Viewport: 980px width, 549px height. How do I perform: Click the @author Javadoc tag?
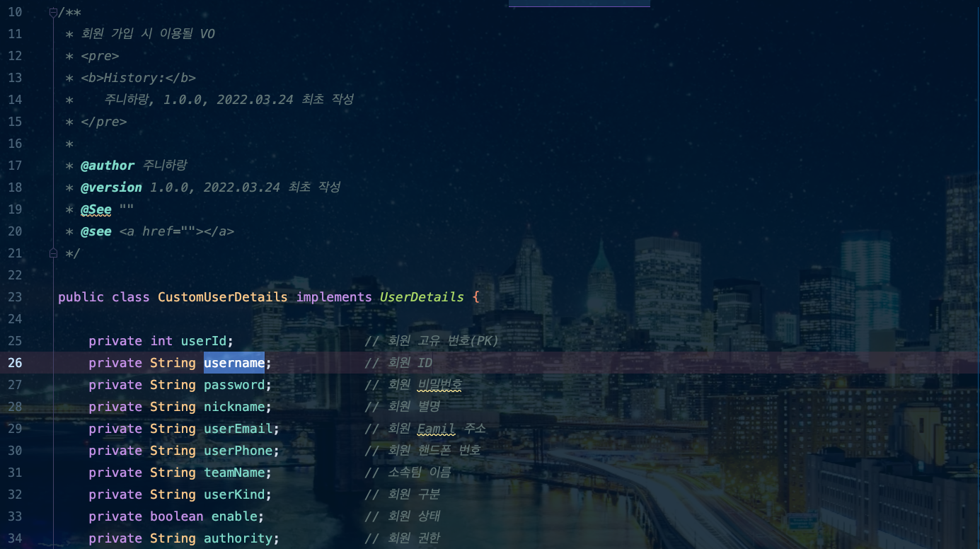(x=108, y=166)
